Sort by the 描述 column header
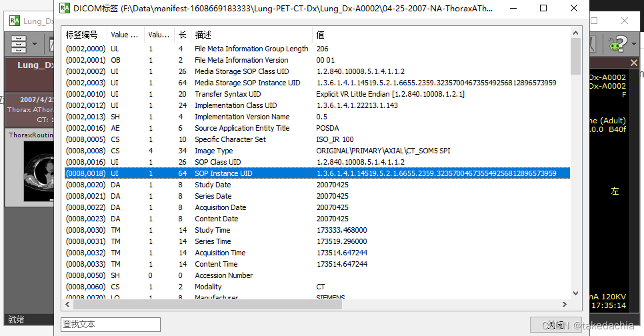The image size is (644, 336). [x=251, y=35]
